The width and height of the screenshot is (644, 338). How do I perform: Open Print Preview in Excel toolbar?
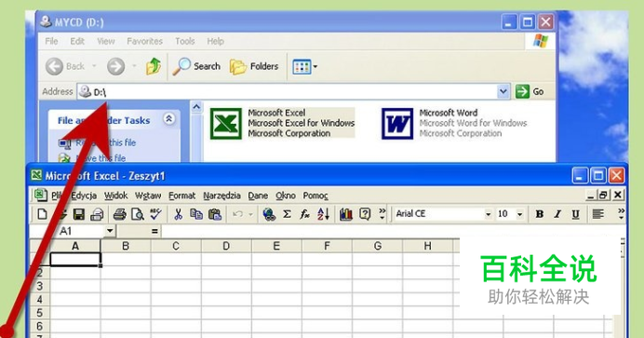(x=138, y=214)
